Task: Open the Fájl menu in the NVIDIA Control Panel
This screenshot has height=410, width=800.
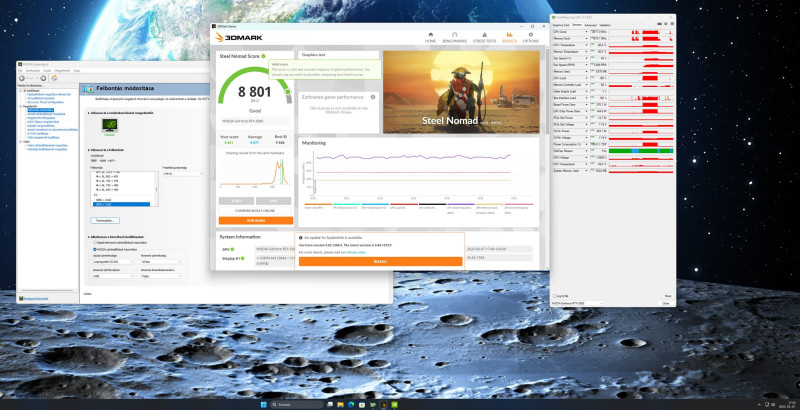Action: point(20,70)
